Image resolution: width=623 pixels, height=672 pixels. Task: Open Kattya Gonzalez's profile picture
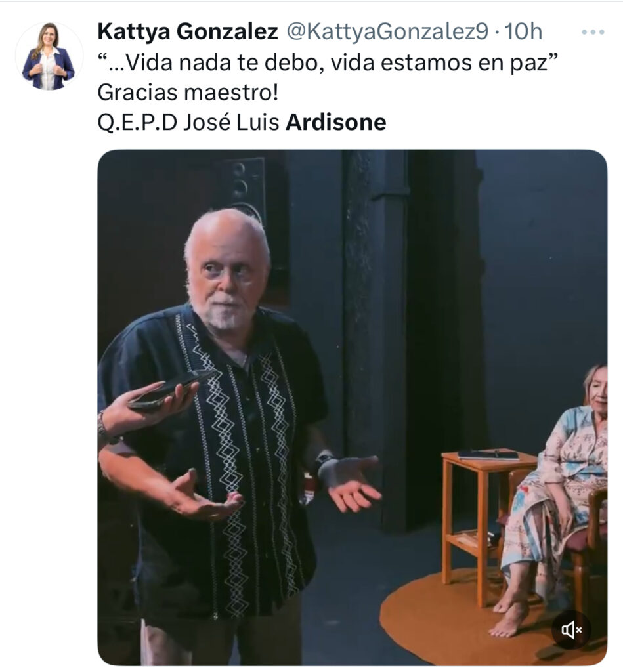pos(49,56)
